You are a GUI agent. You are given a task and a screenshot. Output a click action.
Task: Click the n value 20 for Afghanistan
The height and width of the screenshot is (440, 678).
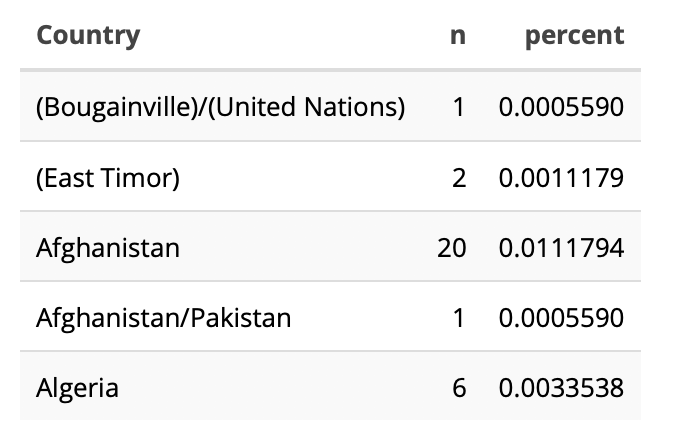coord(451,247)
